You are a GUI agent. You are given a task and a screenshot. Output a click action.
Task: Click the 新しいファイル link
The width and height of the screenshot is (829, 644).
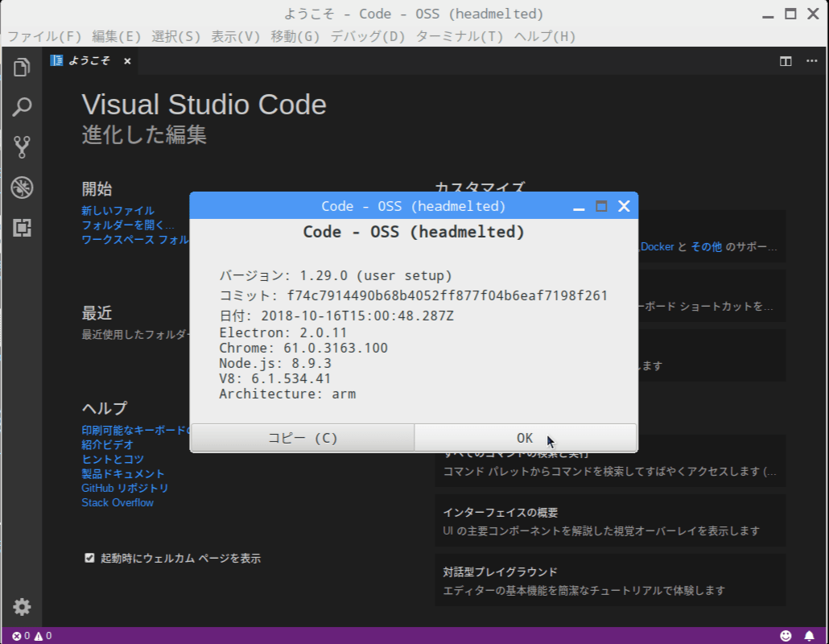(118, 210)
